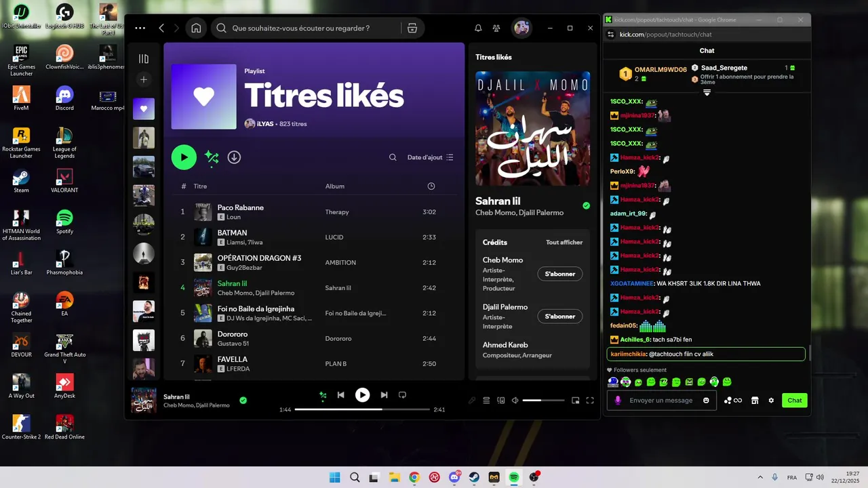The width and height of the screenshot is (868, 488).
Task: Click the Sahran lil album cover art
Action: click(532, 129)
